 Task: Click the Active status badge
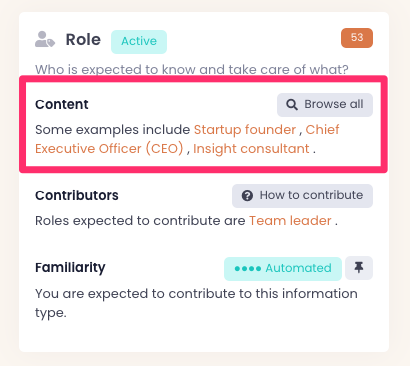coord(139,42)
